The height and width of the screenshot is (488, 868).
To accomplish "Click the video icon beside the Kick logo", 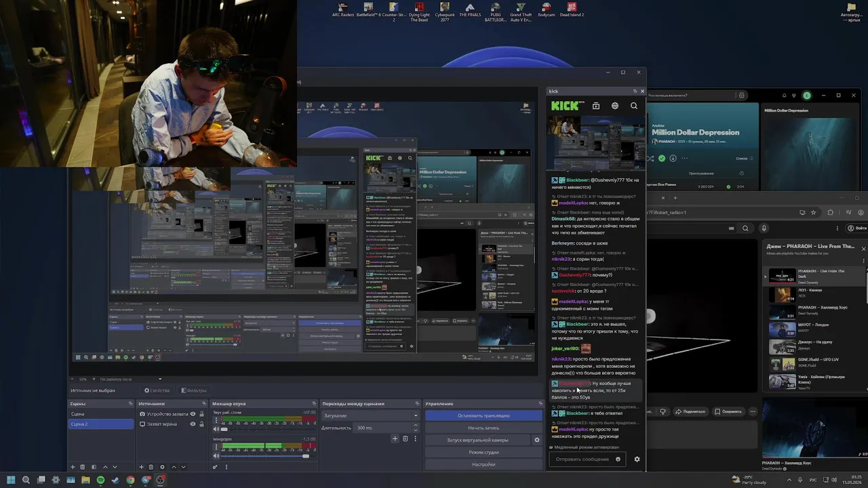I will coord(596,106).
